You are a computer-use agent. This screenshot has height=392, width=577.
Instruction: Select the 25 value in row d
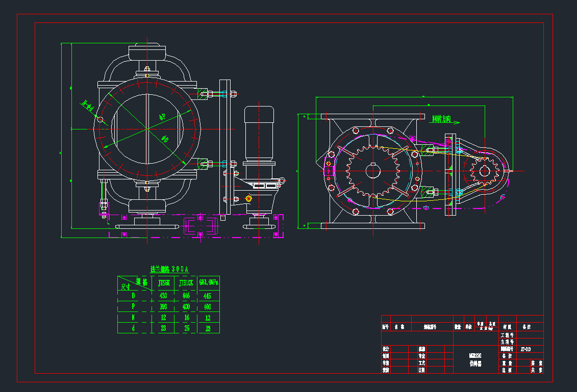pyautogui.click(x=186, y=328)
